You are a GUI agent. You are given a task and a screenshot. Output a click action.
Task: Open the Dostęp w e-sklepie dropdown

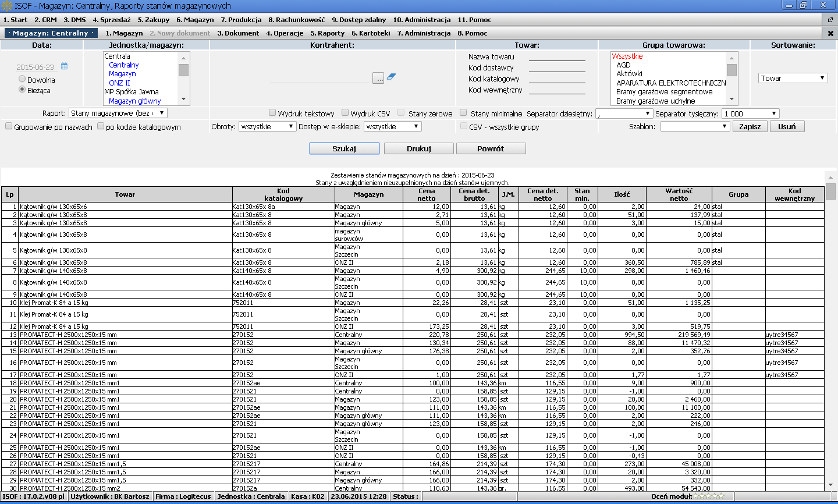point(393,126)
